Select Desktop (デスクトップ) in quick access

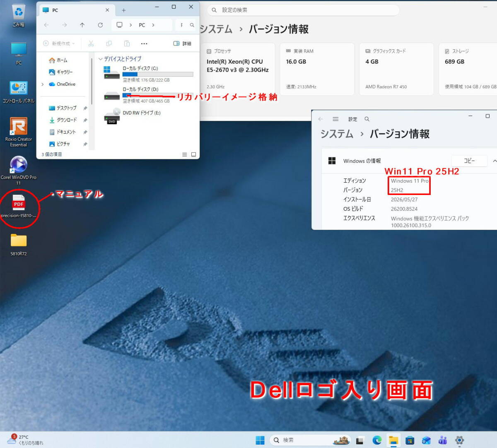pyautogui.click(x=63, y=108)
